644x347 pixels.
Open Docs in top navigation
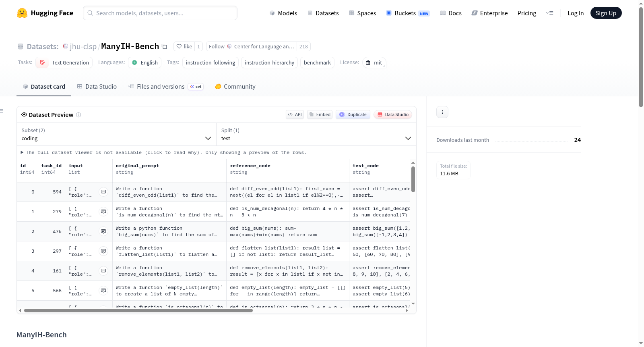point(451,13)
